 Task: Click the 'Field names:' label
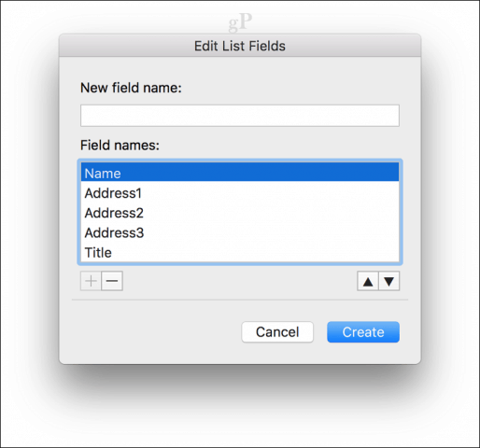point(120,146)
